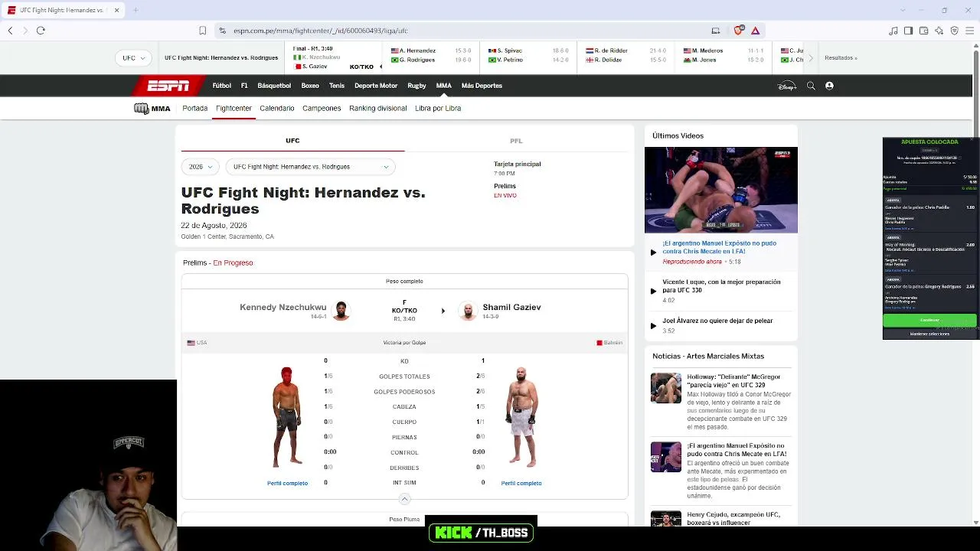Screen dimensions: 980x551
Task: Click the screen cast icon in address bar
Action: [x=715, y=31]
